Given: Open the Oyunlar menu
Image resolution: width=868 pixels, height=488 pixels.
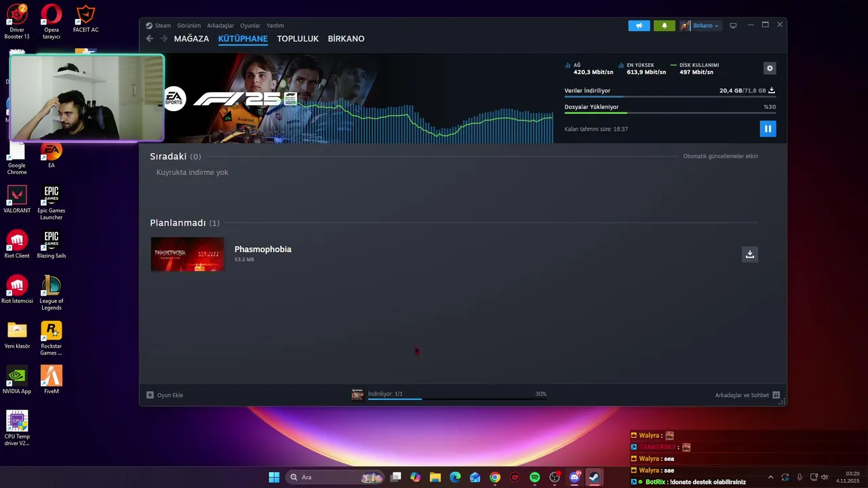Looking at the screenshot, I should 250,26.
